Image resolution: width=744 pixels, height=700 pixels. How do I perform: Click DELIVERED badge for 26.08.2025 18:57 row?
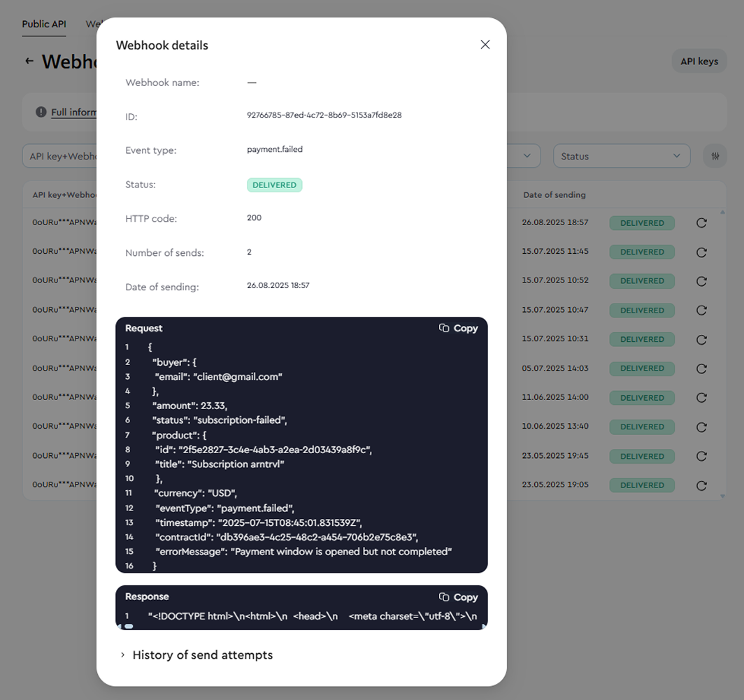click(642, 223)
